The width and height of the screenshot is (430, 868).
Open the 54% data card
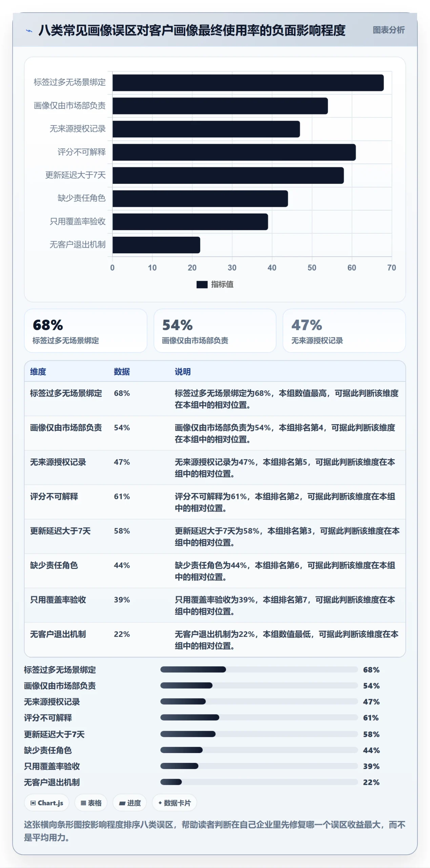click(x=215, y=330)
